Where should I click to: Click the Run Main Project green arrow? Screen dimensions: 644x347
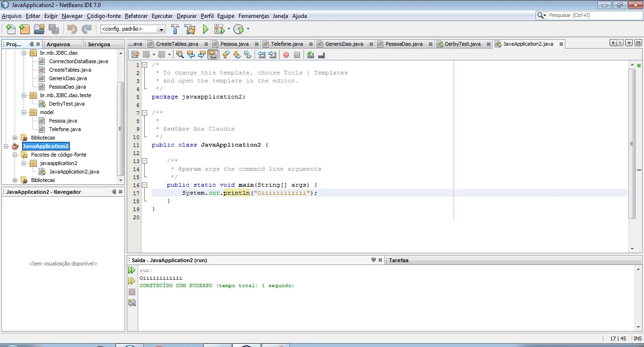click(x=206, y=29)
